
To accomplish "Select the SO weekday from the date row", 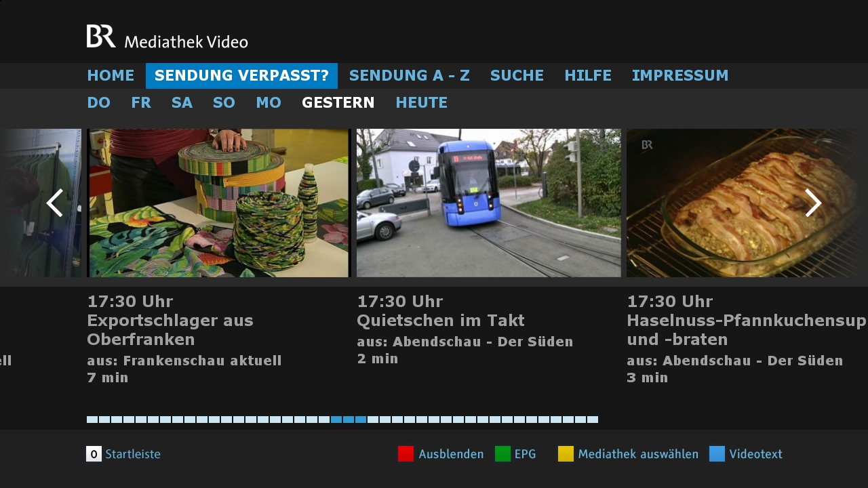I will click(223, 102).
